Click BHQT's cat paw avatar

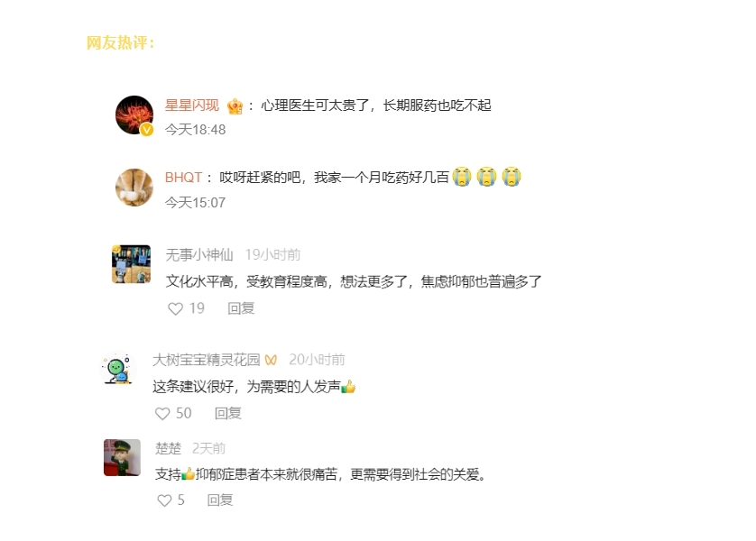[134, 188]
